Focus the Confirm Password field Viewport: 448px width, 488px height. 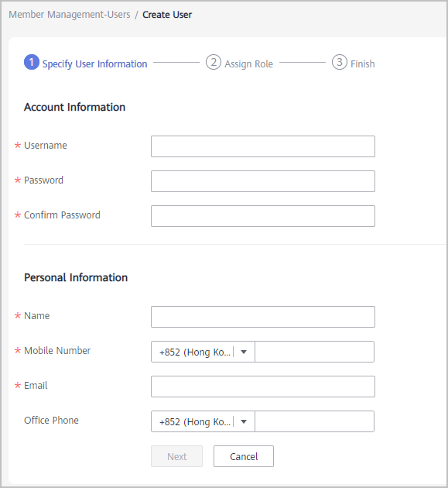pos(263,216)
